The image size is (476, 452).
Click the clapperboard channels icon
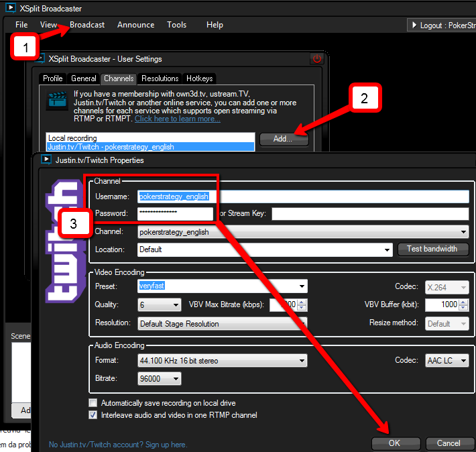click(x=57, y=100)
